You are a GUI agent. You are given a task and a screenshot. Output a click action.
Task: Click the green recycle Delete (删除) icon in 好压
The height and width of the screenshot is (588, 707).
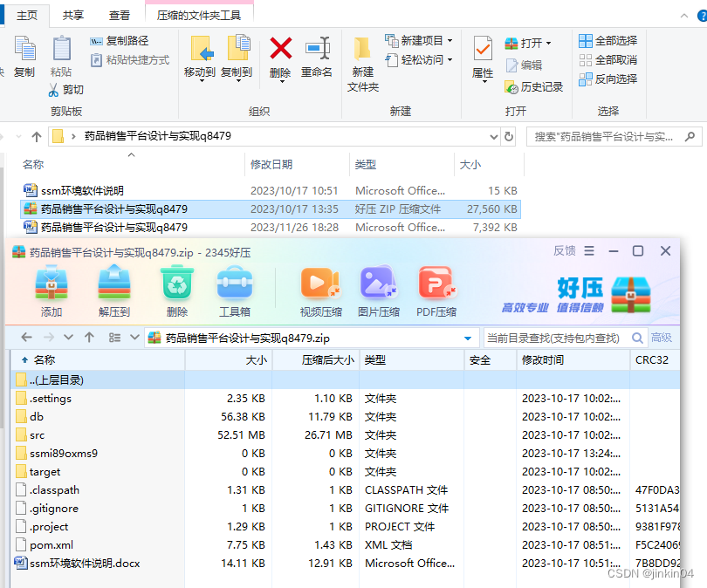coord(177,283)
